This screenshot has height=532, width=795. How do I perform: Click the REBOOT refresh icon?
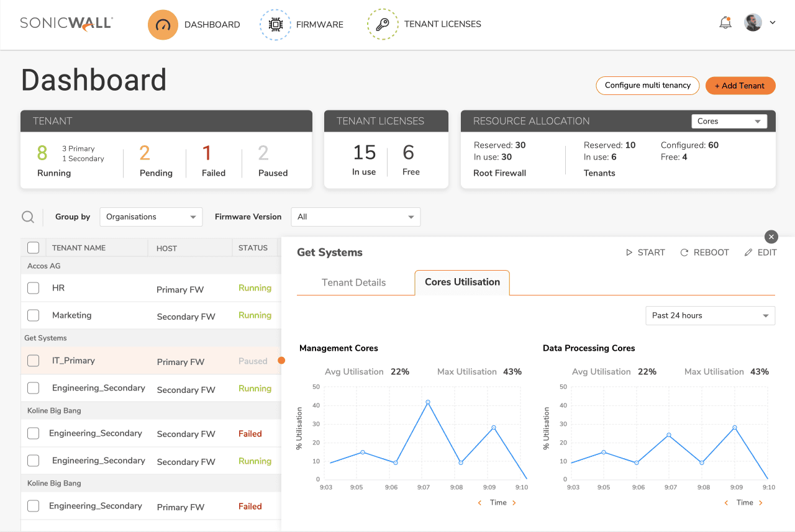click(684, 253)
